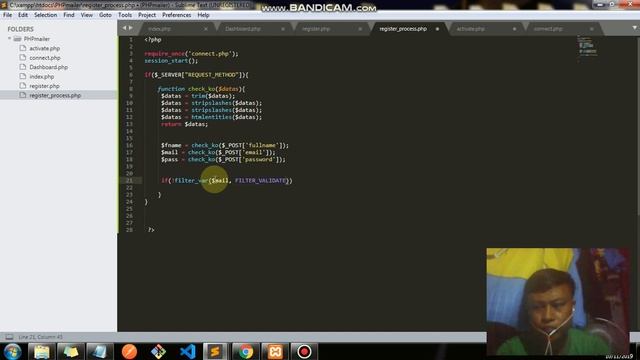Click the minimap code overview
Image resolution: width=640 pixels, height=360 pixels.
587,49
